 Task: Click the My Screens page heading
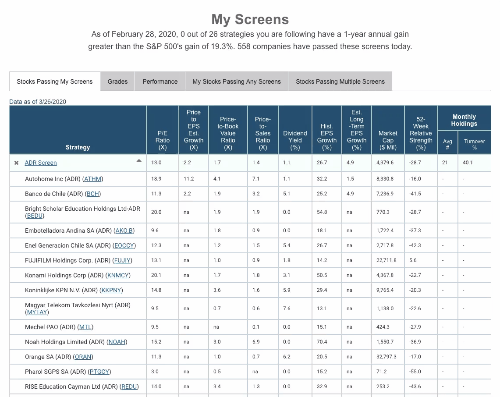pyautogui.click(x=250, y=19)
